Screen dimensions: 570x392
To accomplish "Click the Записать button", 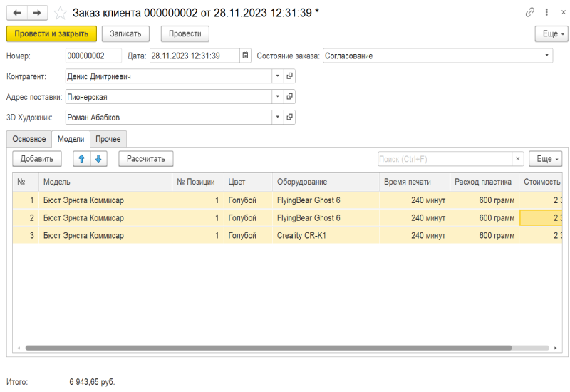I will coord(125,33).
